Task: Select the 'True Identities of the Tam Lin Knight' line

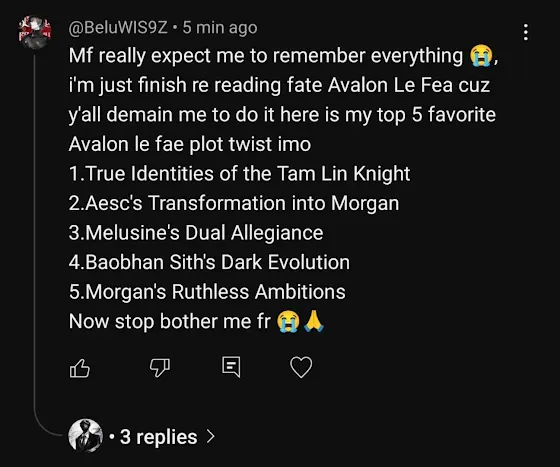Action: click(239, 174)
